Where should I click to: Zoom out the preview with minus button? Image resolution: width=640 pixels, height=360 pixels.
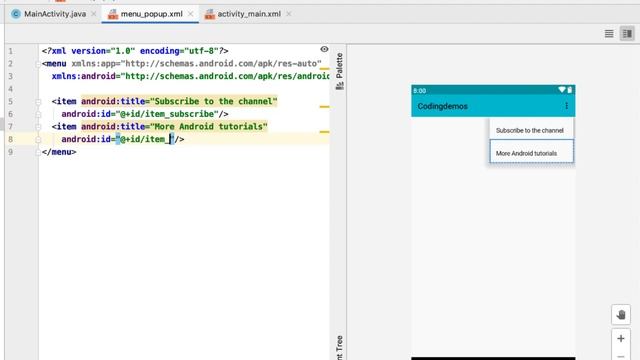(621, 356)
